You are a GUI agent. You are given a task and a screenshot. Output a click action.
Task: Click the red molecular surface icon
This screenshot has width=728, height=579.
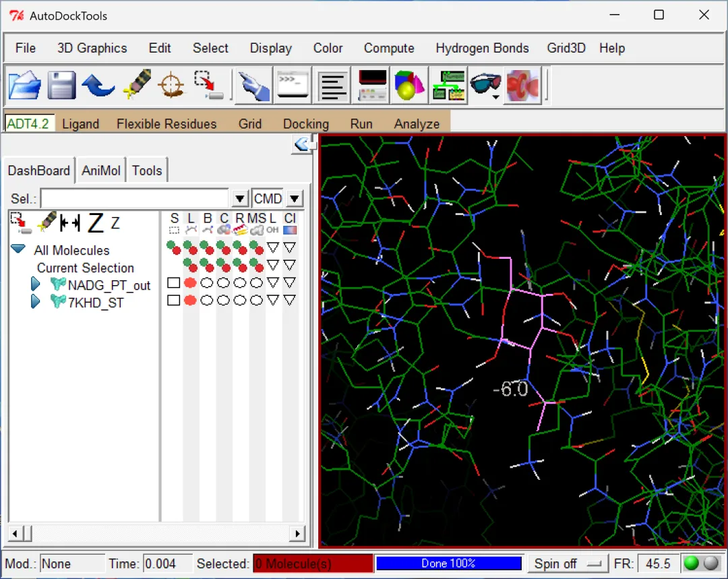[523, 86]
